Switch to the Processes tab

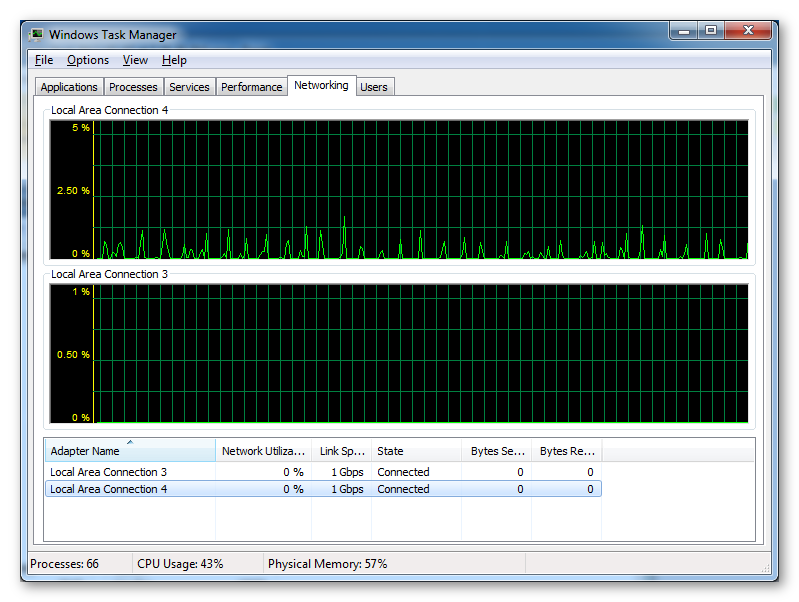tap(133, 87)
